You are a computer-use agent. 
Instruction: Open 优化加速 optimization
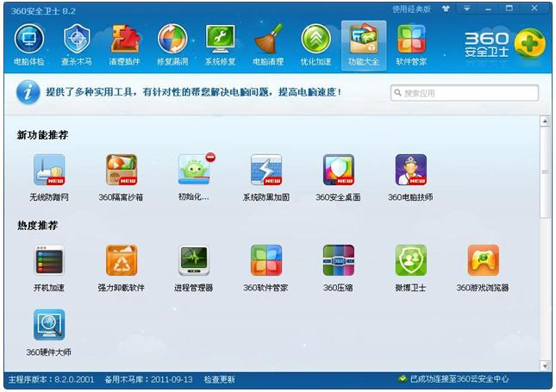point(316,45)
